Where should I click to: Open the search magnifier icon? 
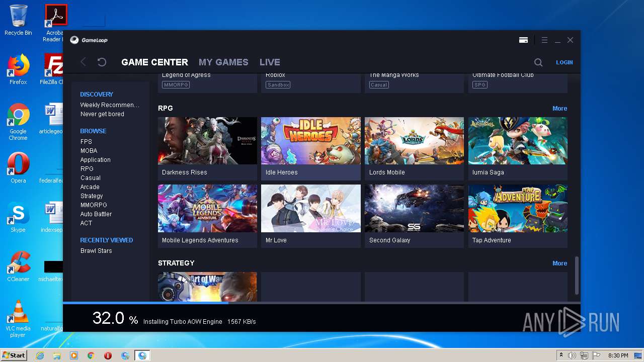[x=538, y=62]
